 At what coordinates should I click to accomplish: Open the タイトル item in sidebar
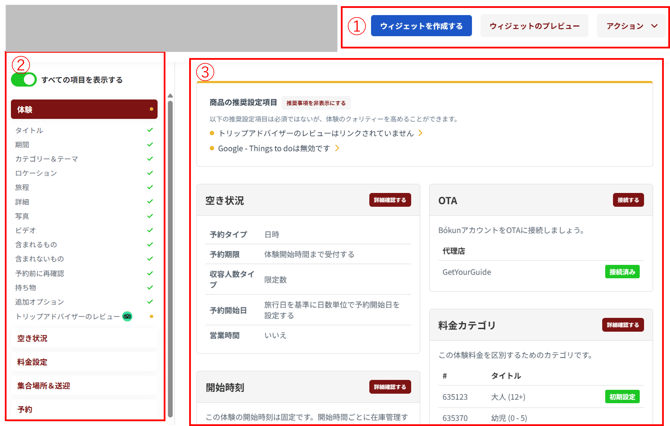(x=29, y=131)
